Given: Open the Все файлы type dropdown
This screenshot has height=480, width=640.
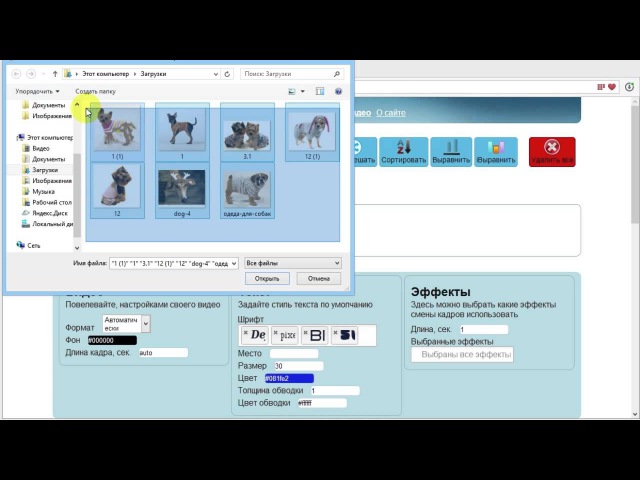Looking at the screenshot, I should pyautogui.click(x=293, y=263).
